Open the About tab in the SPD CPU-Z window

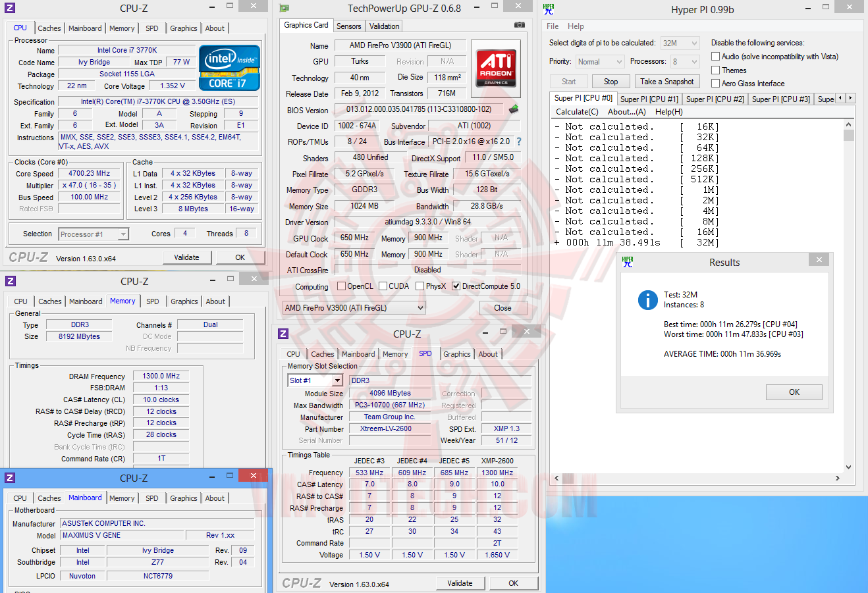point(488,354)
